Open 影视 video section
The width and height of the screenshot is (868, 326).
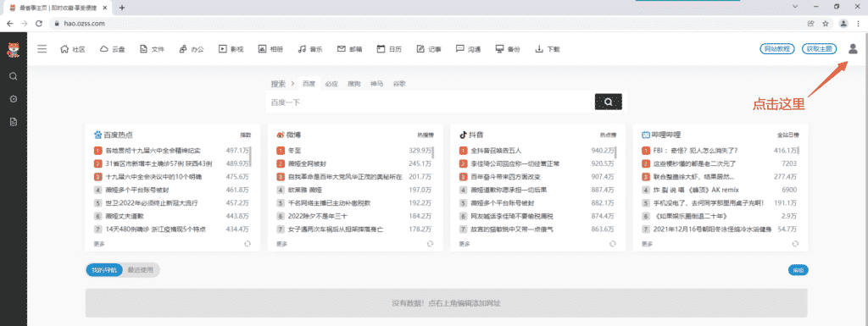[231, 49]
